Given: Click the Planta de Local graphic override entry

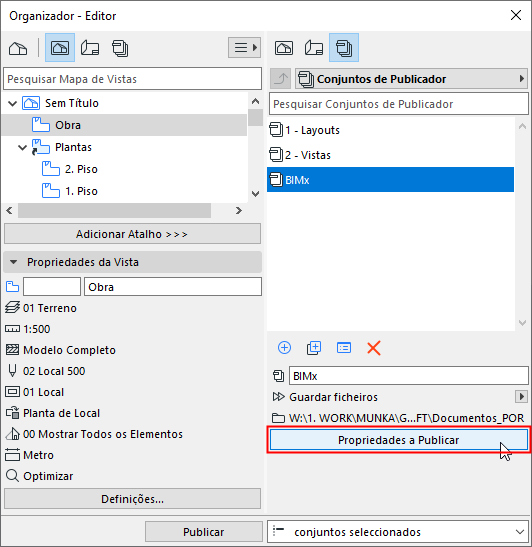Looking at the screenshot, I should click(53, 413).
